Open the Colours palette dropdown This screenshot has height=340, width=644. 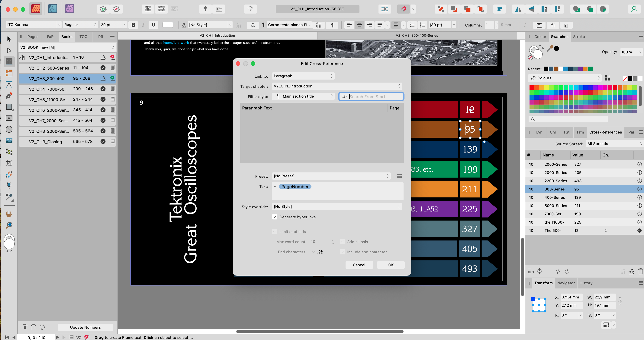point(565,78)
